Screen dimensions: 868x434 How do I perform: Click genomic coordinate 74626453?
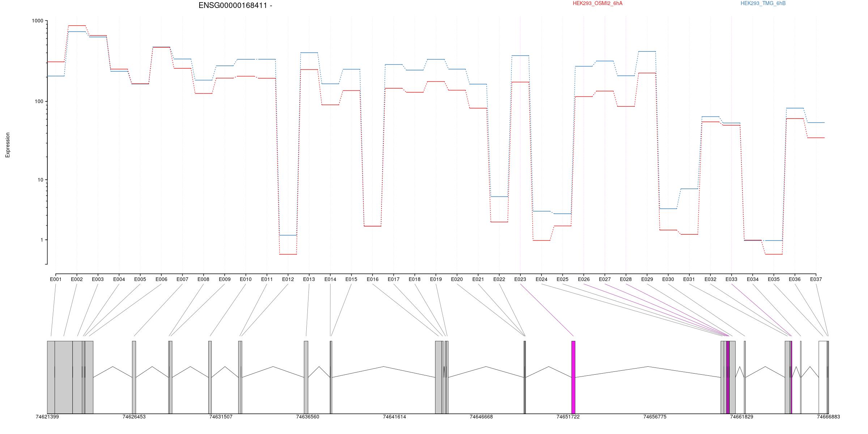point(134,417)
